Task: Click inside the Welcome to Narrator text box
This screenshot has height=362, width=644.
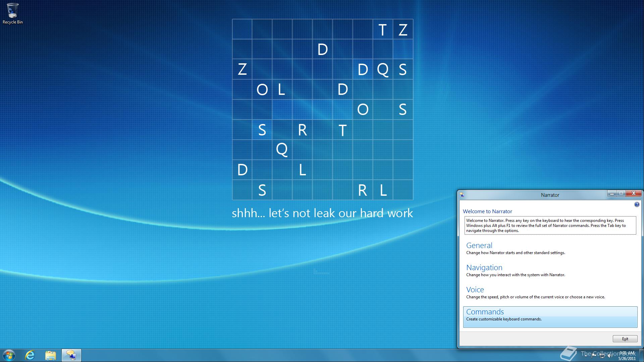Action: coord(550,226)
